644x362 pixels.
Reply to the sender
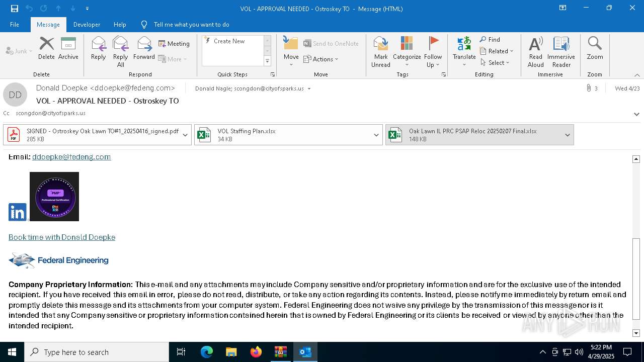pos(99,49)
